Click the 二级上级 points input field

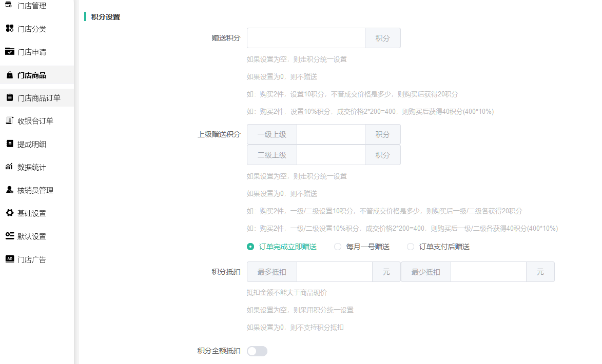pos(331,155)
